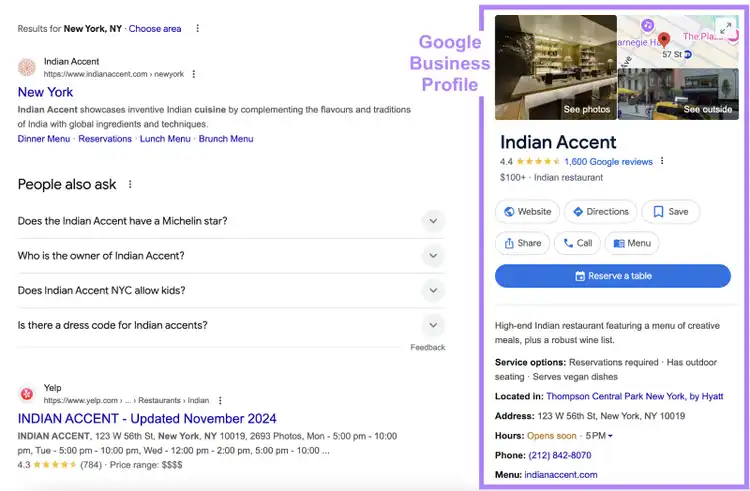750x491 pixels.
Task: Click the three-dot menu beside Choose area
Action: 198,29
